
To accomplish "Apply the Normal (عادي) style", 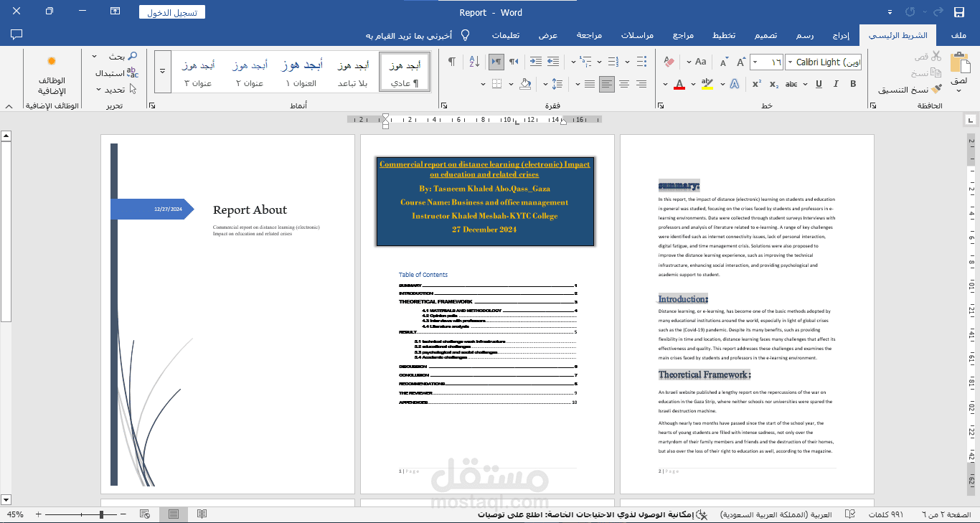I will point(405,72).
